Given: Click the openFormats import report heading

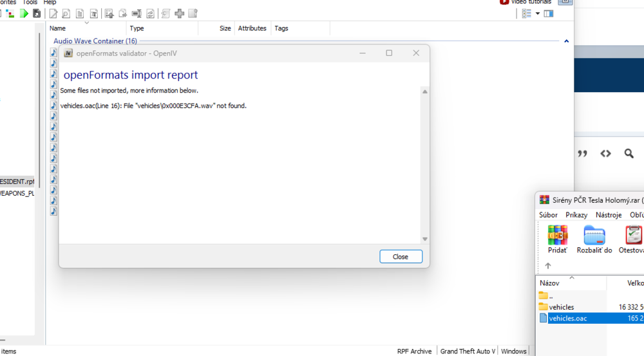Looking at the screenshot, I should 131,75.
